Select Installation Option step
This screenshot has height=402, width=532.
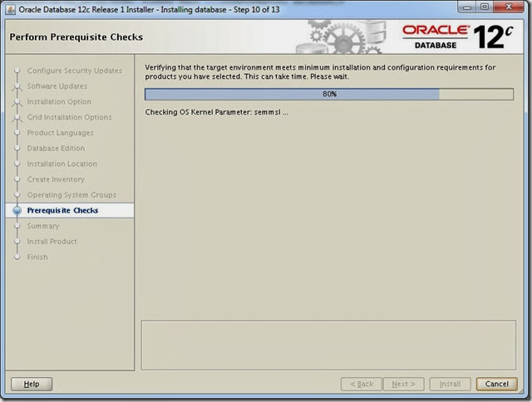59,101
